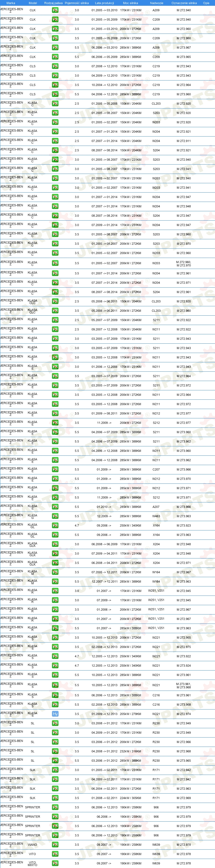Image resolution: width=215 pixels, height=868 pixels.
Task: Click engine code cell M 272.963
Action: coord(184,788)
